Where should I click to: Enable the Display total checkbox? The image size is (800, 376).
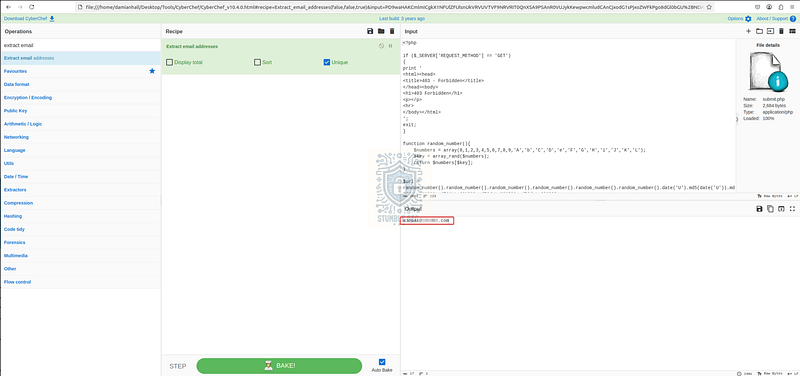169,62
